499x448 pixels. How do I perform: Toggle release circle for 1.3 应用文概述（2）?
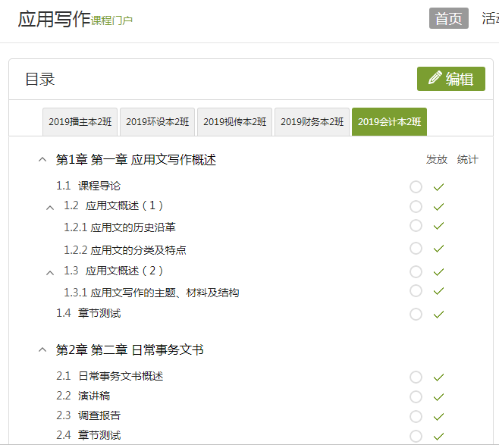click(416, 271)
